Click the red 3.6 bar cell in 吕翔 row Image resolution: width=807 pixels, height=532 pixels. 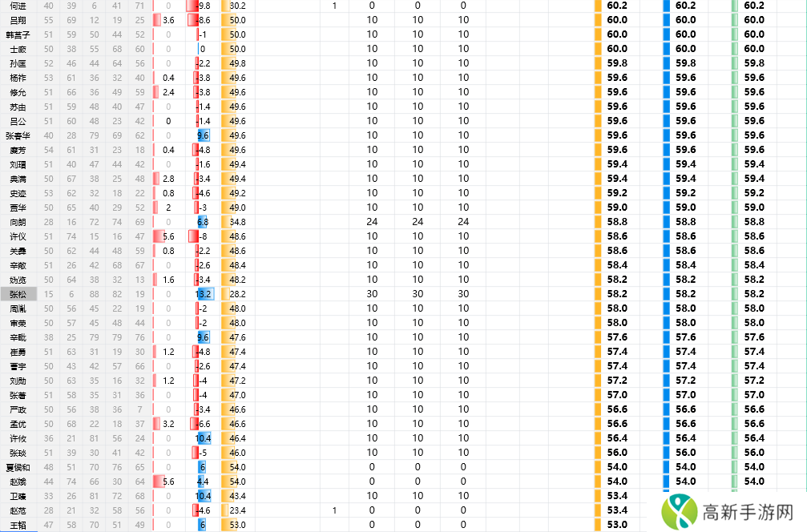[168, 20]
